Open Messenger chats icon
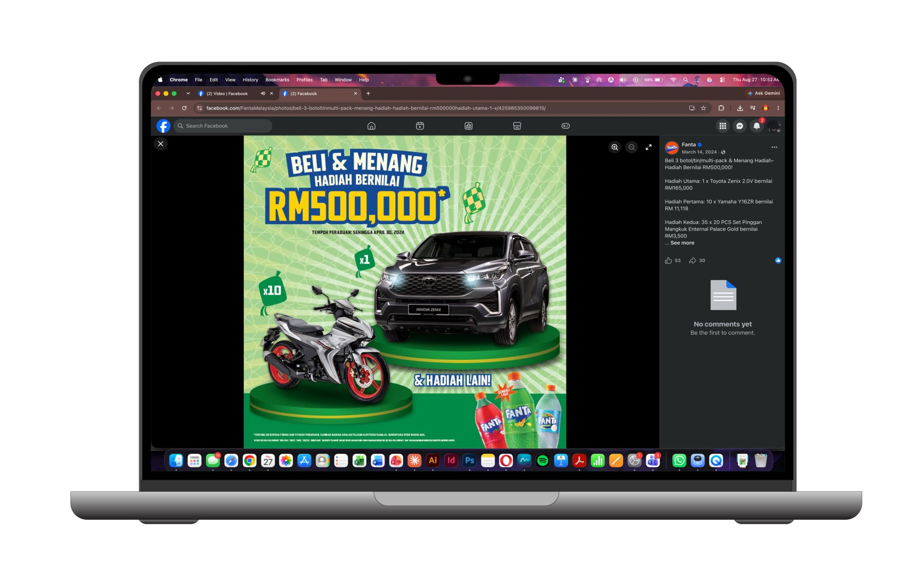This screenshot has height=583, width=924. 740,126
